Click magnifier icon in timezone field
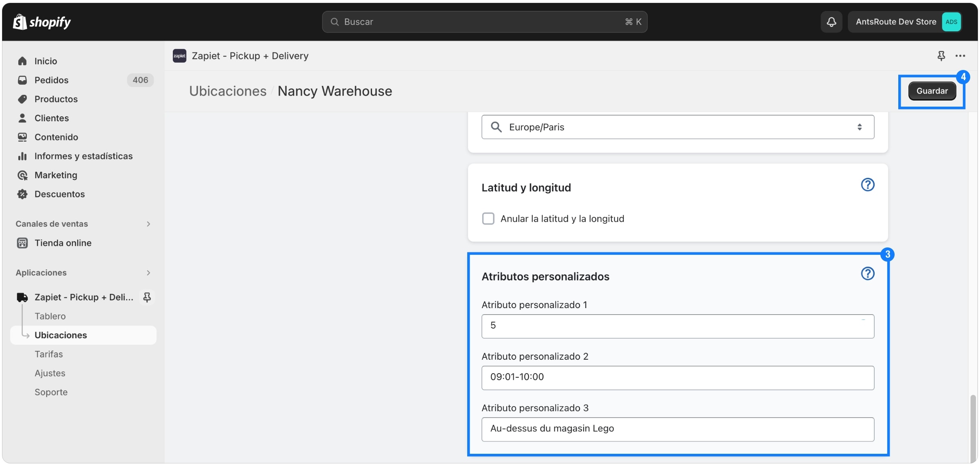This screenshot has width=980, height=466. (x=496, y=127)
